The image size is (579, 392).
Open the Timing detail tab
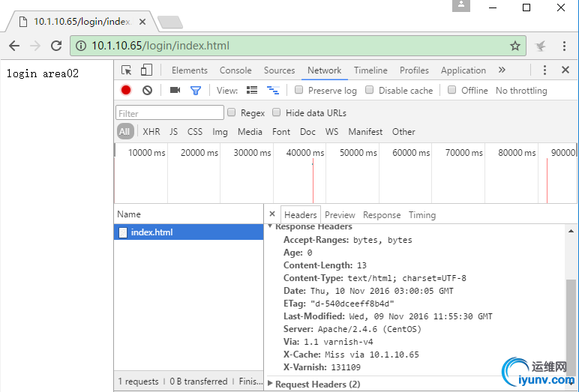pos(422,215)
